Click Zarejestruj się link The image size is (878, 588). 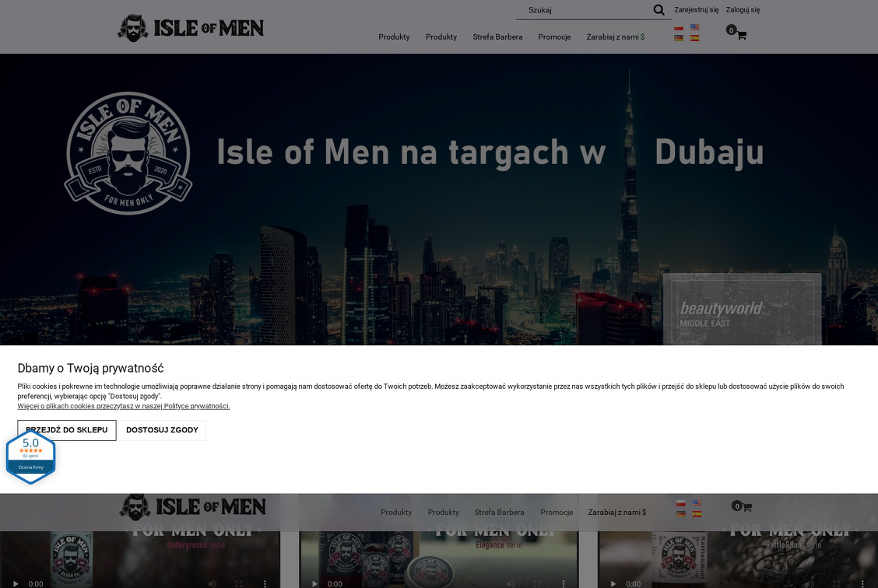(696, 9)
